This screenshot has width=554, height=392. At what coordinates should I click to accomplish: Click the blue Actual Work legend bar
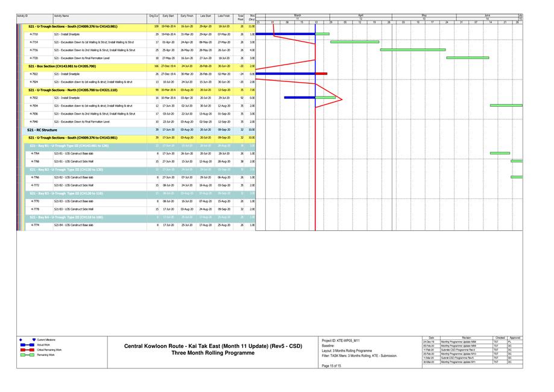(x=27, y=345)
